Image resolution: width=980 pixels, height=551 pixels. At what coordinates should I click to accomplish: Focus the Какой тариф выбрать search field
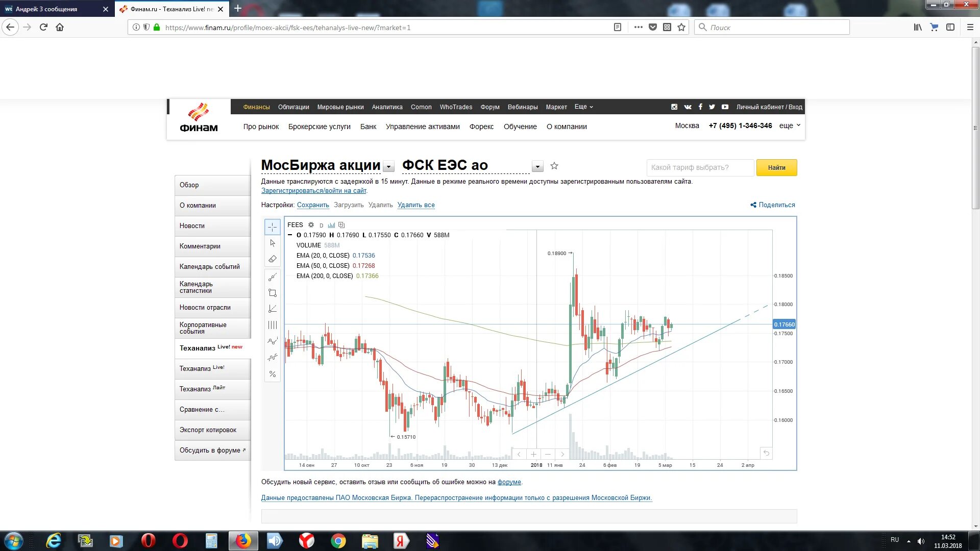pyautogui.click(x=700, y=168)
